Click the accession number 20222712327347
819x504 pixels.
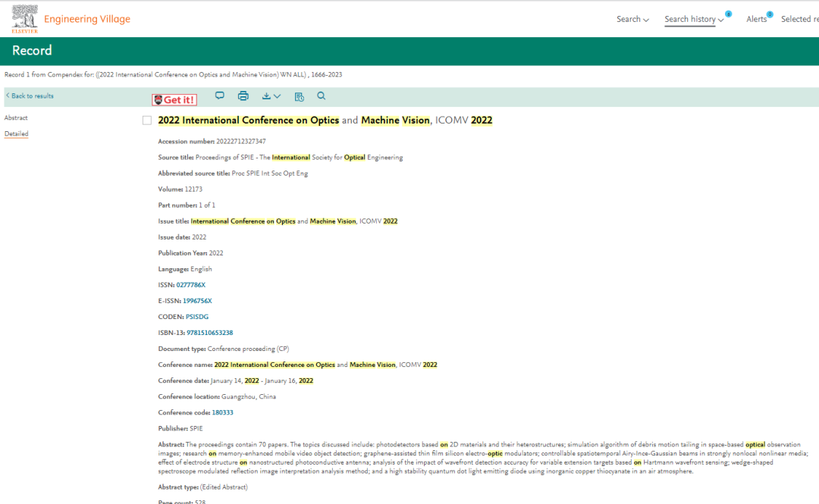tap(241, 142)
